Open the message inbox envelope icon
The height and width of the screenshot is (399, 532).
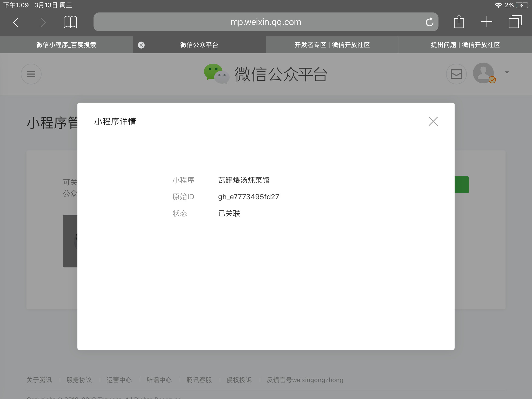(x=456, y=74)
